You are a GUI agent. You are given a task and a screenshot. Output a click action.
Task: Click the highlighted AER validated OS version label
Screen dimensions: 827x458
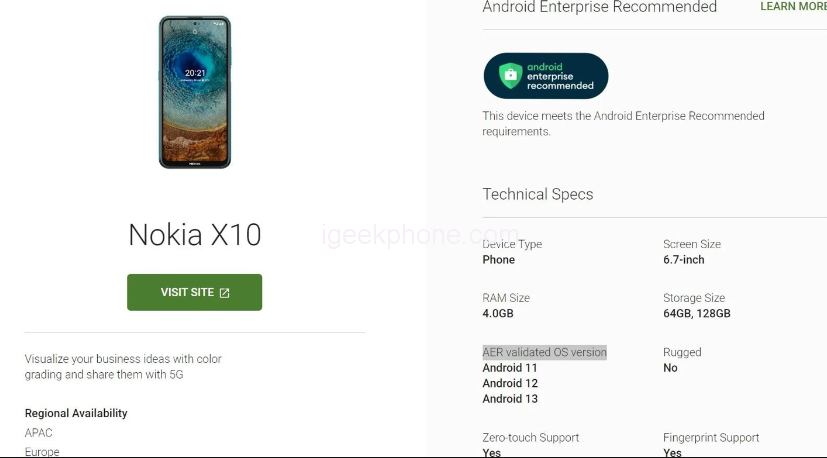(544, 352)
